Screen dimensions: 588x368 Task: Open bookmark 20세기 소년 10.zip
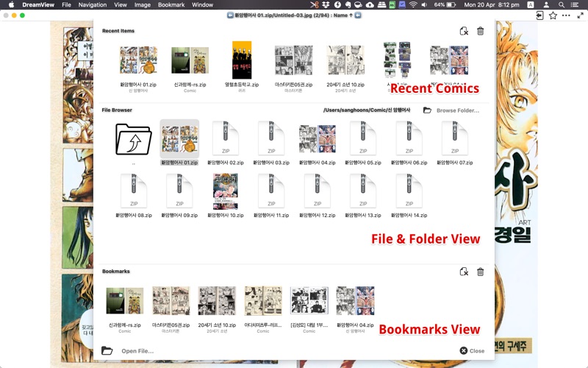pos(217,301)
